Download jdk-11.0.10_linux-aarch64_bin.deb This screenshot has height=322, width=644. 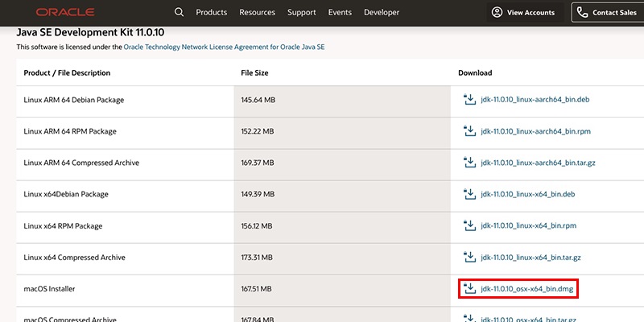535,99
